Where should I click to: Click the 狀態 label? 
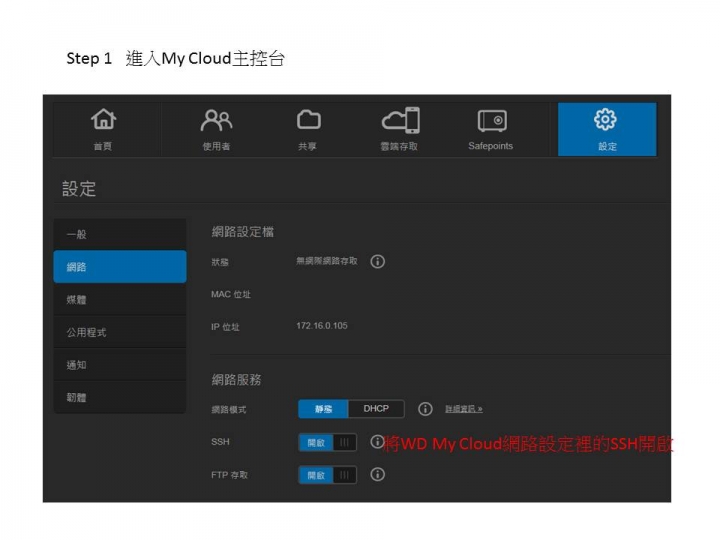click(x=220, y=262)
